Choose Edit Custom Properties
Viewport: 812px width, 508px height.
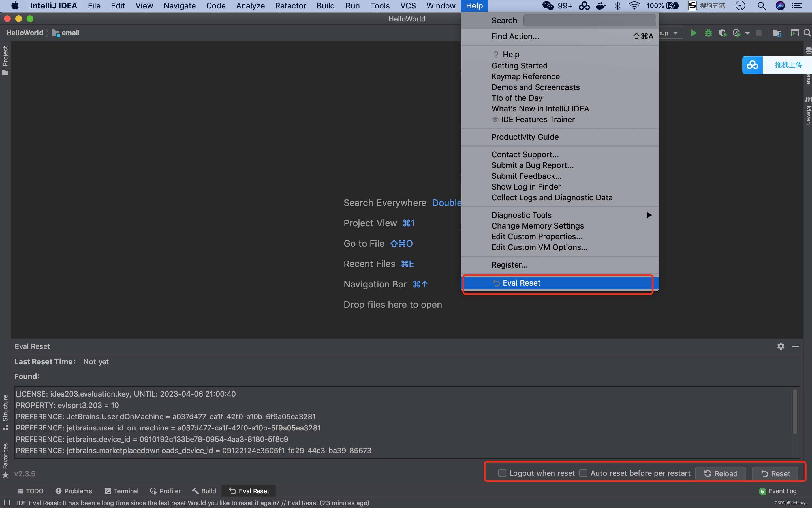click(560, 236)
